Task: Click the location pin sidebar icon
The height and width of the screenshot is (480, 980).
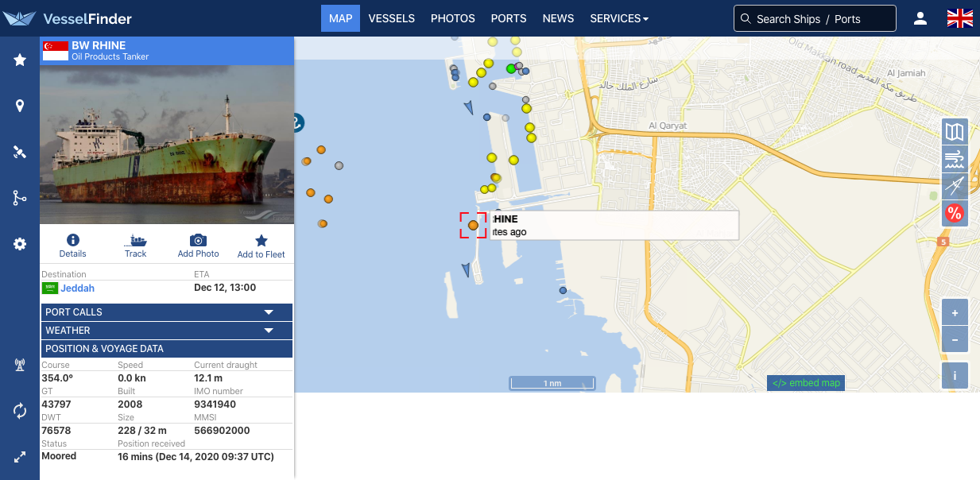Action: 20,106
